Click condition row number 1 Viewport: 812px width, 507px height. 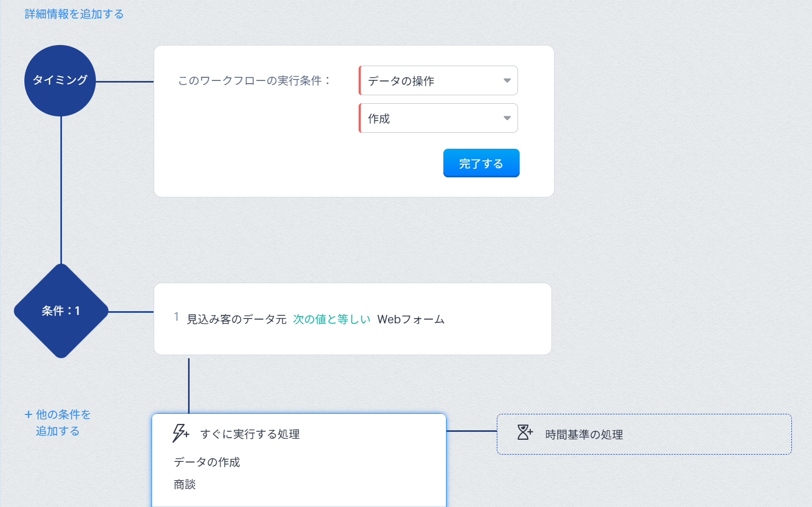[x=176, y=316]
